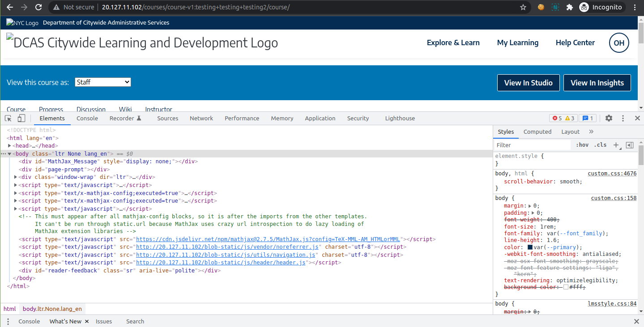
Task: Click the white background-color swatch
Action: [x=566, y=288]
